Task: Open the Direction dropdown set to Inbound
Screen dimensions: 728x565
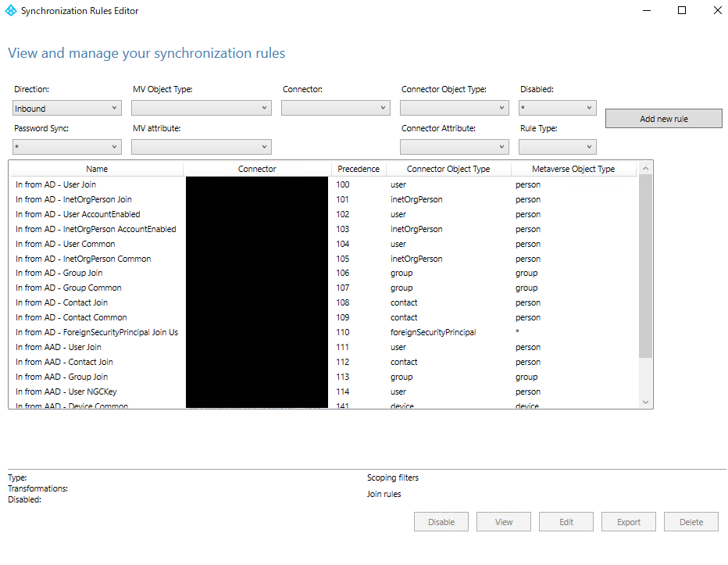Action: click(67, 109)
